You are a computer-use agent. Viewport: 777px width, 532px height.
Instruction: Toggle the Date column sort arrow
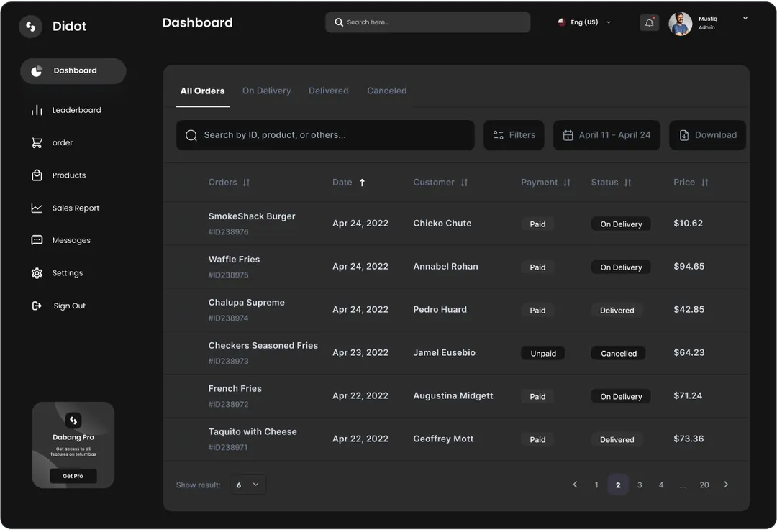(362, 183)
